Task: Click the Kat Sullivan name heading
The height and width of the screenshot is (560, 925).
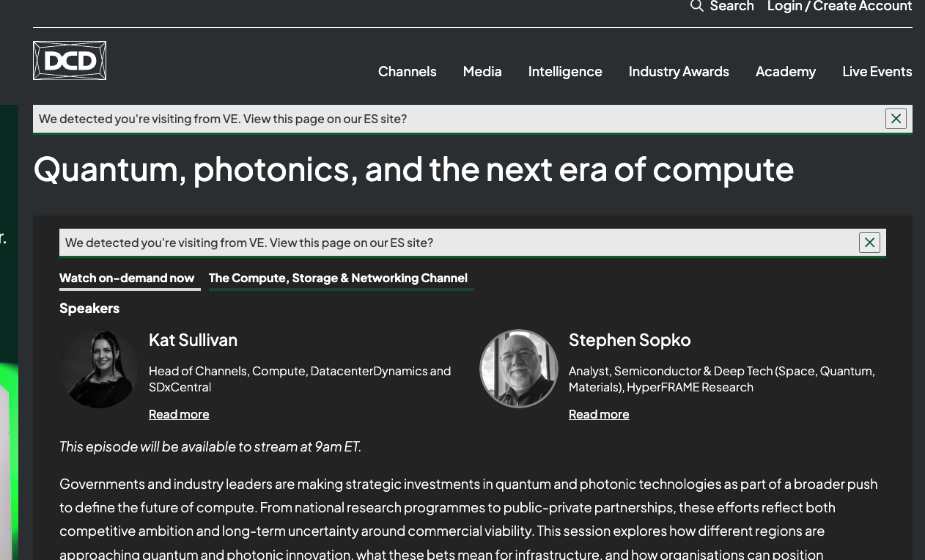Action: (x=193, y=339)
